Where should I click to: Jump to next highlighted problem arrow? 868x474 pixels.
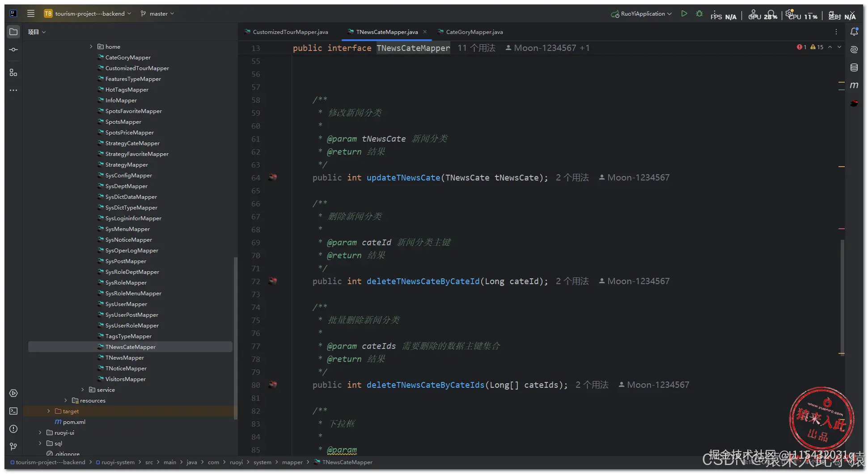[839, 47]
